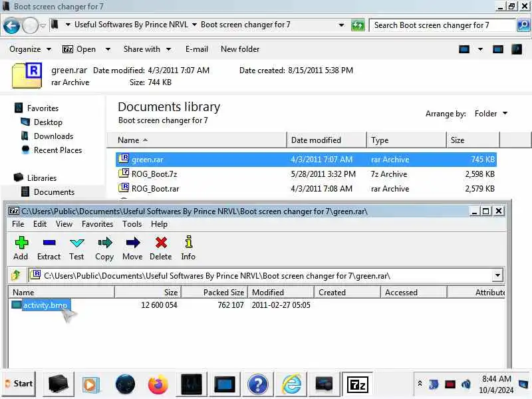The image size is (532, 399).
Task: Click the volume speaker tray icon
Action: pos(466,384)
